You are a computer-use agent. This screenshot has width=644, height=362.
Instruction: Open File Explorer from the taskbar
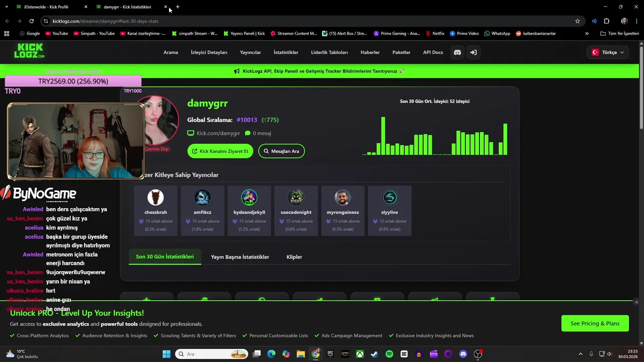coord(300,354)
